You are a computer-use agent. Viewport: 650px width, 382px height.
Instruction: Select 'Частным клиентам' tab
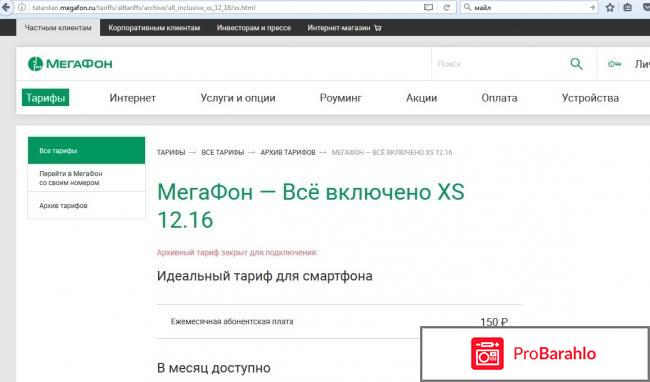[x=58, y=28]
